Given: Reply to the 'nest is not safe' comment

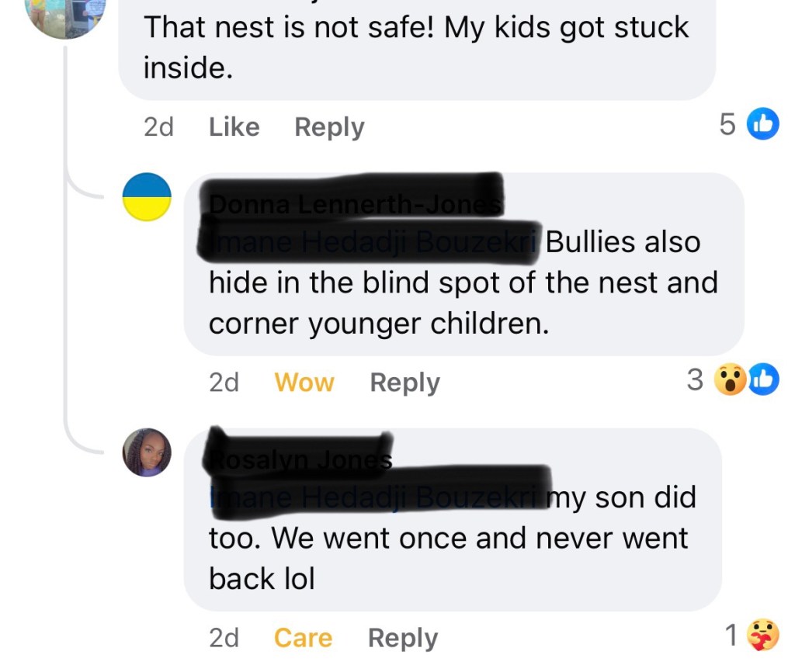Looking at the screenshot, I should 329,127.
